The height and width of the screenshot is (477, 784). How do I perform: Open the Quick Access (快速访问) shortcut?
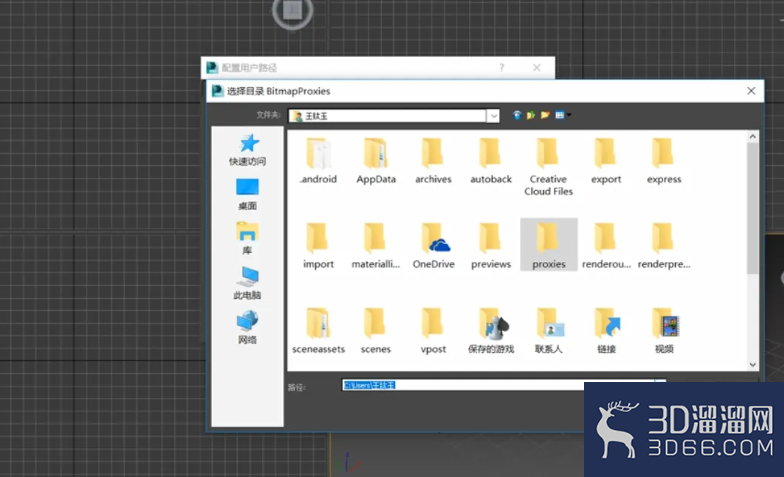(x=248, y=150)
